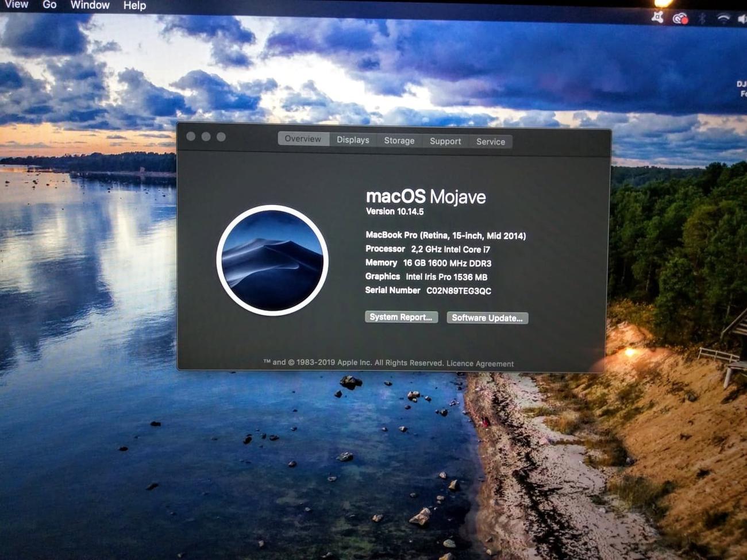Image resolution: width=747 pixels, height=560 pixels.
Task: Click the Intel Iris Pro 1536 MB value
Action: pyautogui.click(x=446, y=277)
